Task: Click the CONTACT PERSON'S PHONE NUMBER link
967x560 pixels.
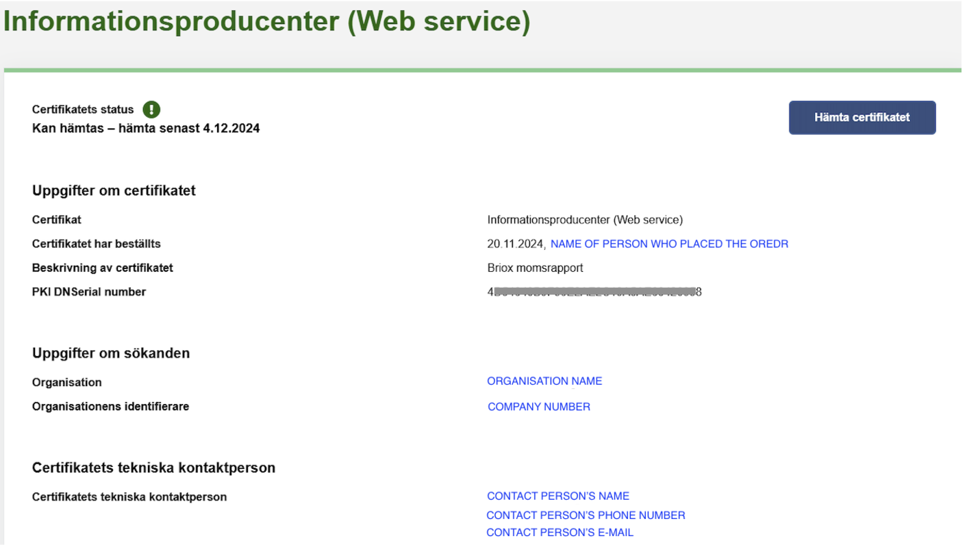Action: [586, 516]
